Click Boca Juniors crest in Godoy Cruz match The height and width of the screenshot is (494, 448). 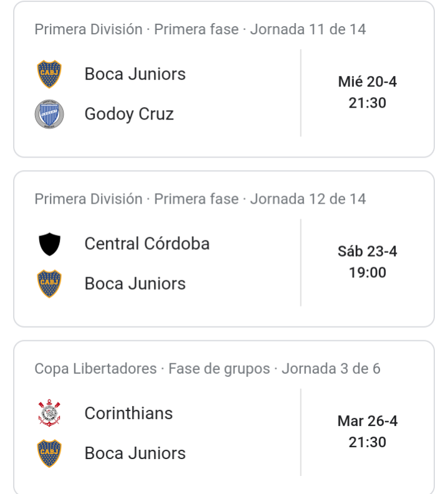(49, 74)
